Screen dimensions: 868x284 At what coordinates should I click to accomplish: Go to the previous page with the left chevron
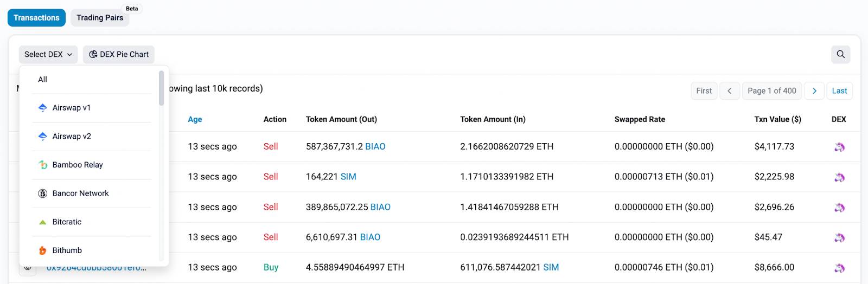730,91
